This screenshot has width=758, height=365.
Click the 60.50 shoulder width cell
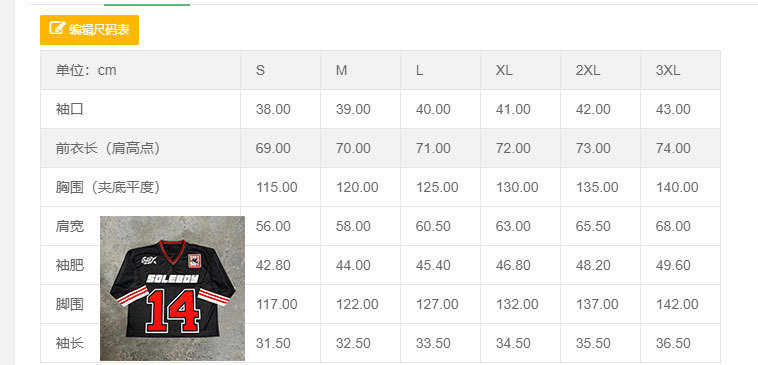(433, 226)
